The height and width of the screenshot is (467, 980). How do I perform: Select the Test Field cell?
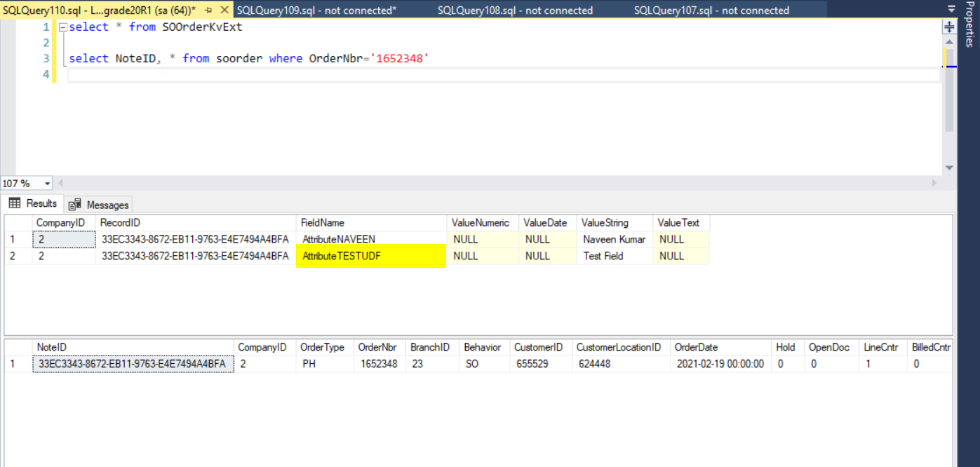click(x=615, y=256)
